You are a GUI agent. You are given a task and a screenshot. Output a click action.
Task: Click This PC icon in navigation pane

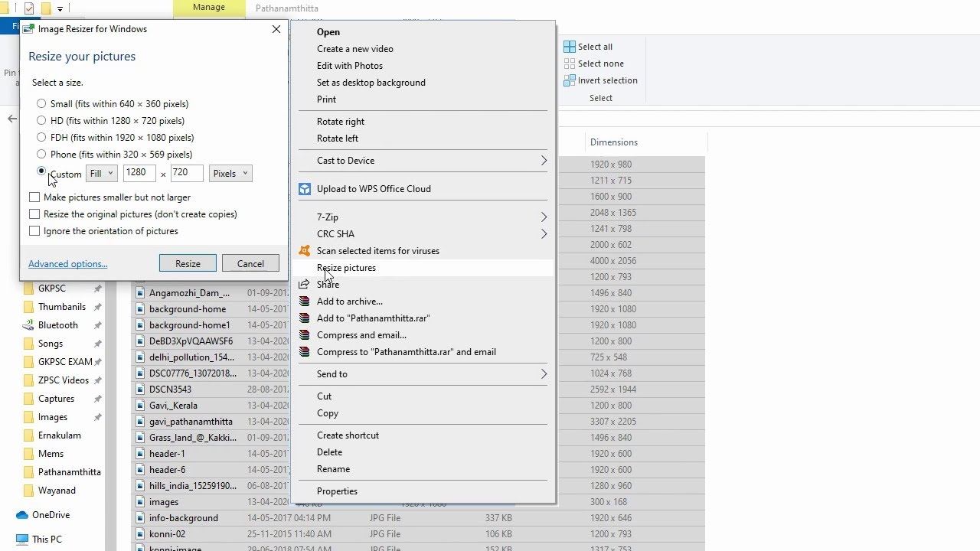point(22,539)
